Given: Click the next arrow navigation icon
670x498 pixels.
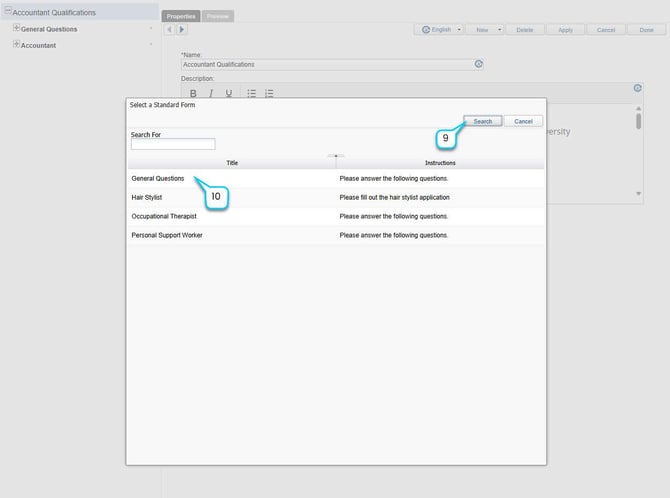Looking at the screenshot, I should pyautogui.click(x=181, y=30).
